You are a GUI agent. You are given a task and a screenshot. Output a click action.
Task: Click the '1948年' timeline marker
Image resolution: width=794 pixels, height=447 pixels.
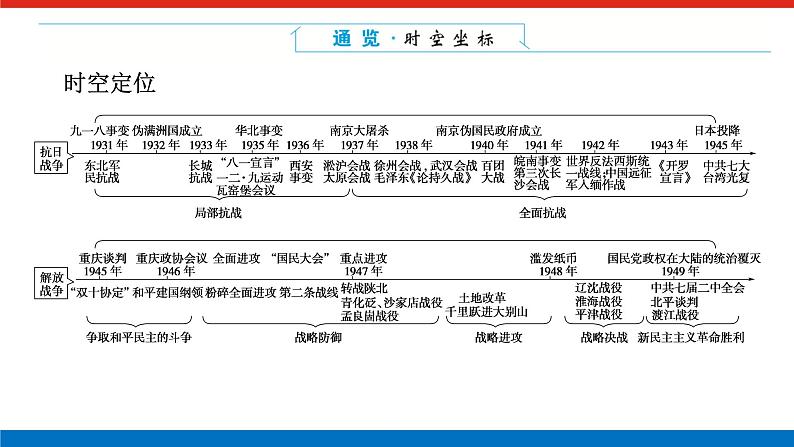558,271
